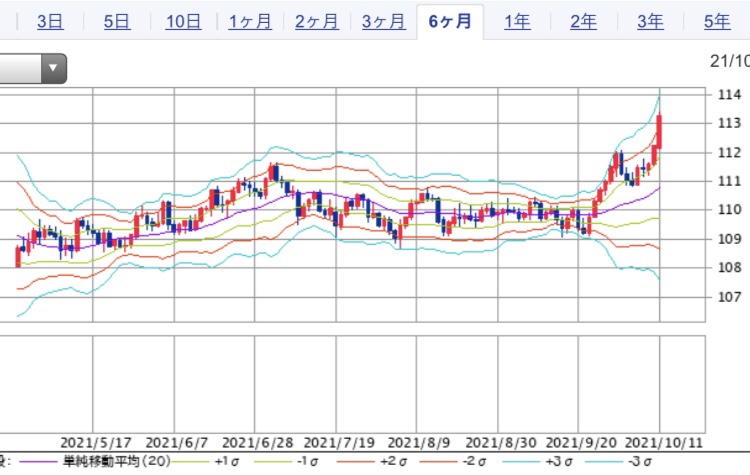Open the 10日 period tab
This screenshot has height=475, width=750.
[x=183, y=22]
